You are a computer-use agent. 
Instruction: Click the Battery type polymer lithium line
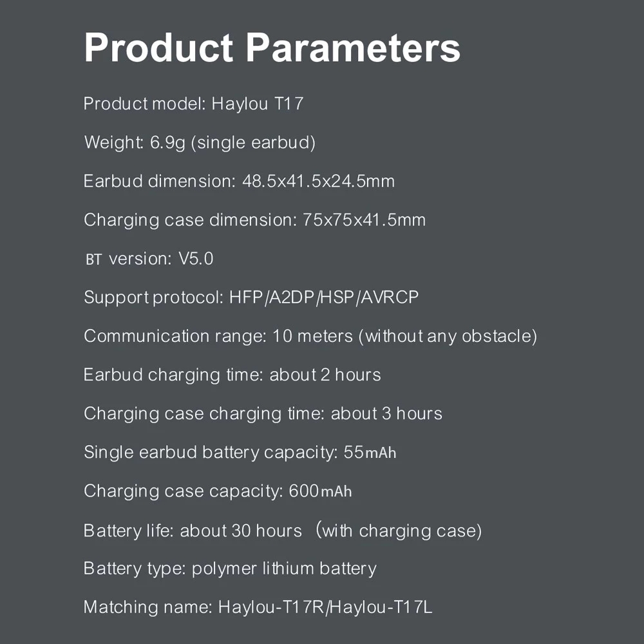[230, 569]
